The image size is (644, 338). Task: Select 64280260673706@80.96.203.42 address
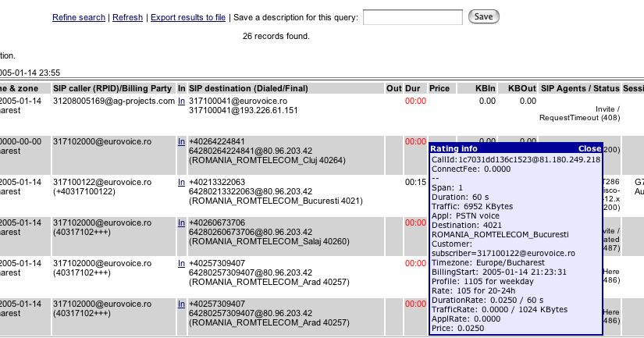[x=251, y=232]
